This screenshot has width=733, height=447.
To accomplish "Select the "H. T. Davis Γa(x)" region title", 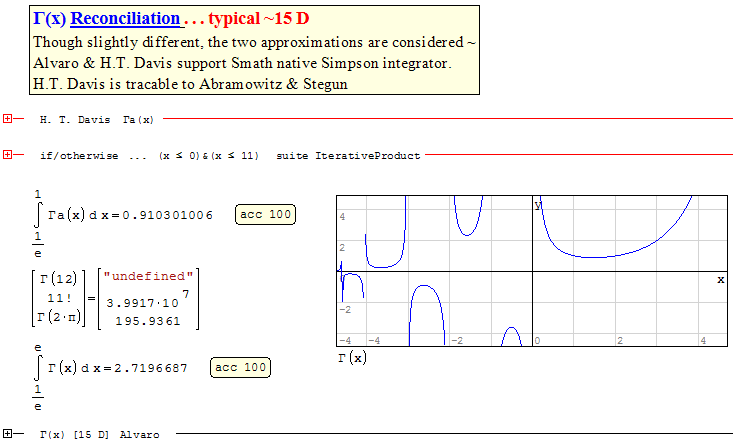I will (x=97, y=120).
